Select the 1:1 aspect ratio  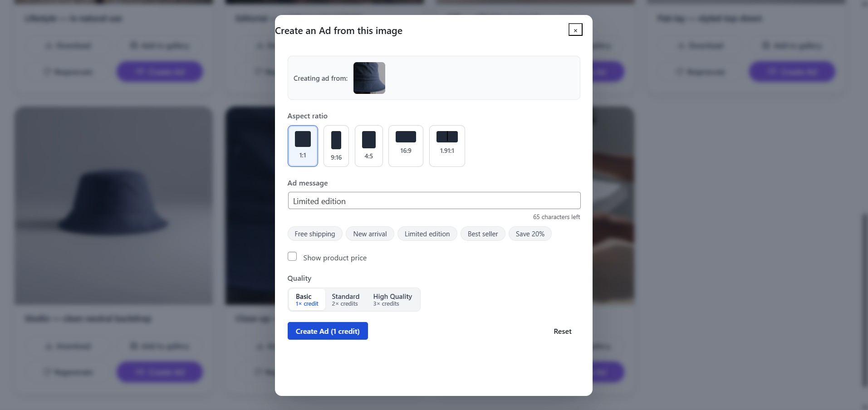point(303,146)
